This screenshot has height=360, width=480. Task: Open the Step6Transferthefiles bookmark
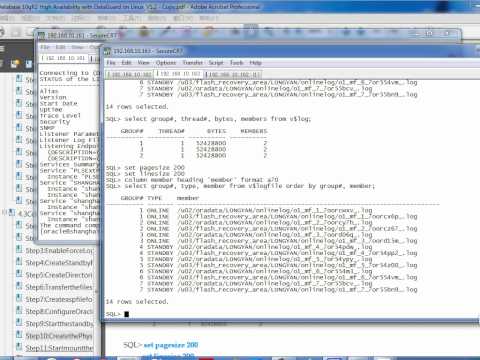pos(59,287)
